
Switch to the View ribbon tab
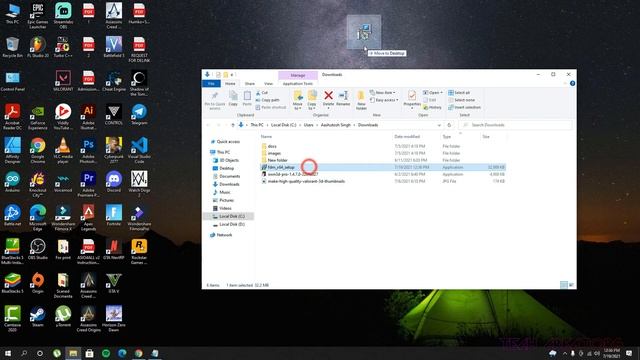tap(268, 83)
